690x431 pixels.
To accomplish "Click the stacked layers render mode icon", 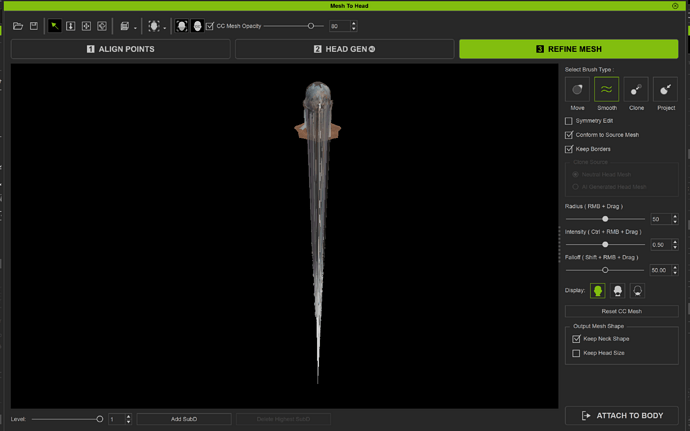I will [125, 26].
